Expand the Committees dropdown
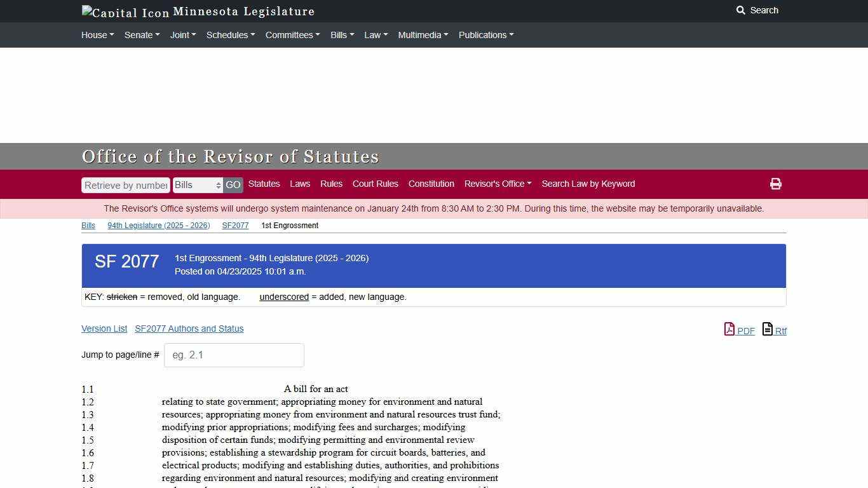This screenshot has width=868, height=488. (292, 35)
